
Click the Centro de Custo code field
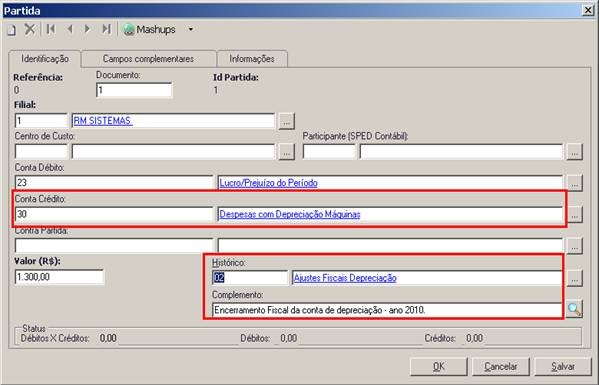coord(41,152)
